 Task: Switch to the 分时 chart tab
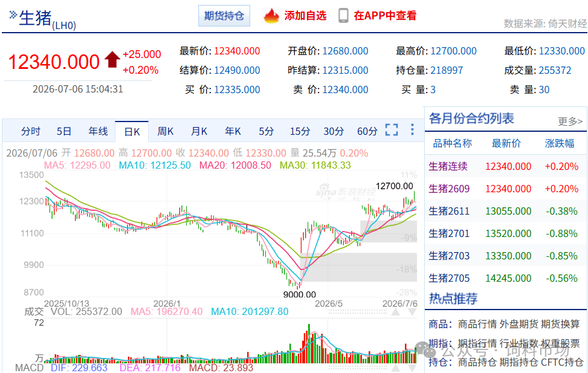tap(30, 131)
